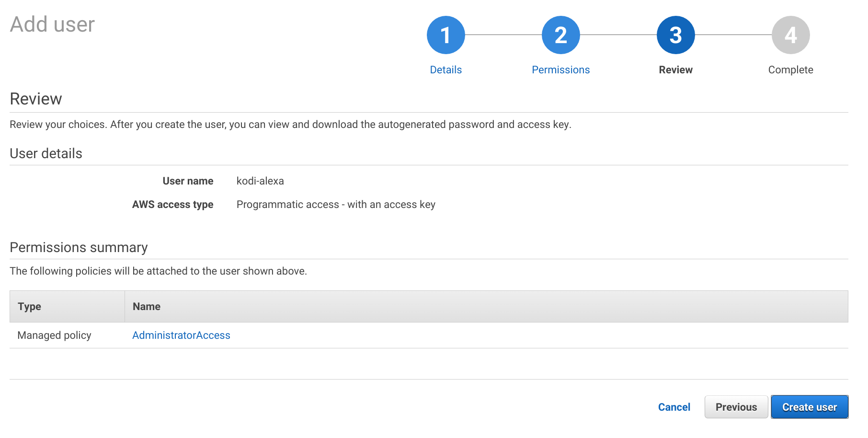Click the step 3 circle icon
The image size is (868, 438).
pyautogui.click(x=675, y=35)
